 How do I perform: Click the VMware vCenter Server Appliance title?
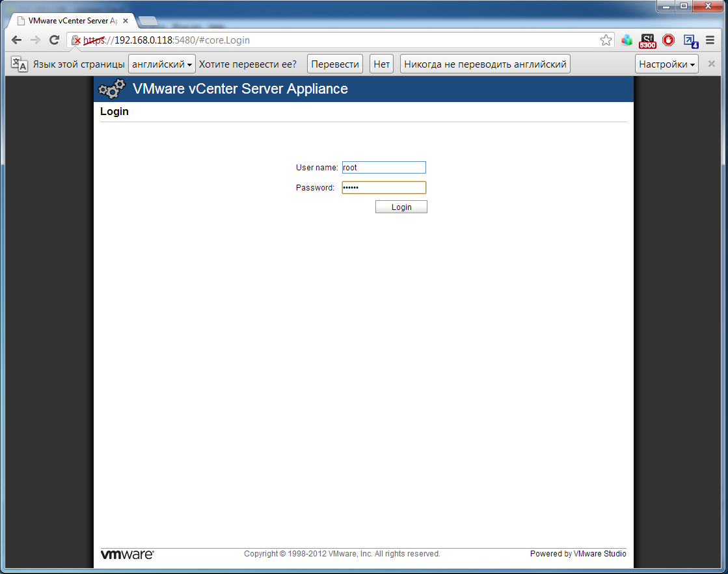point(240,88)
